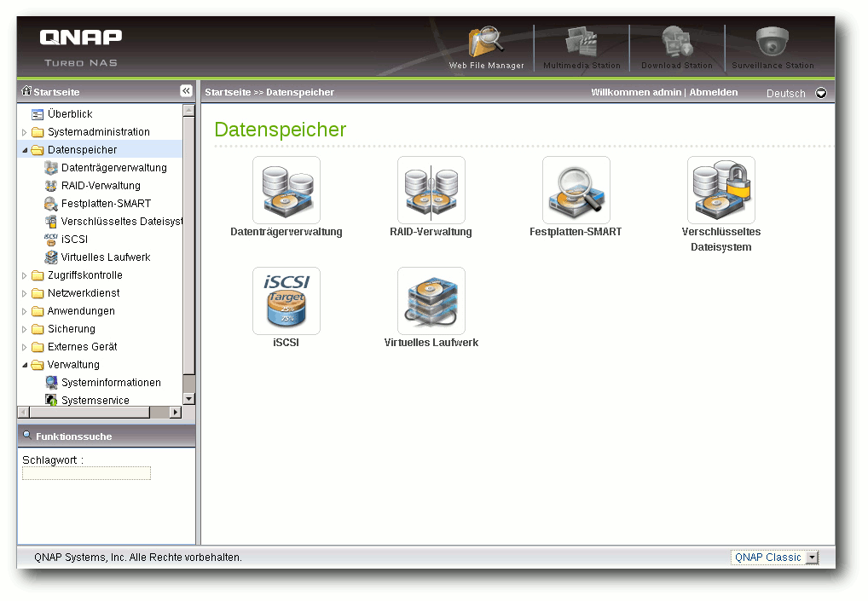
Task: Expand Zugriffskontrolle tree node arrow
Action: pyautogui.click(x=25, y=275)
